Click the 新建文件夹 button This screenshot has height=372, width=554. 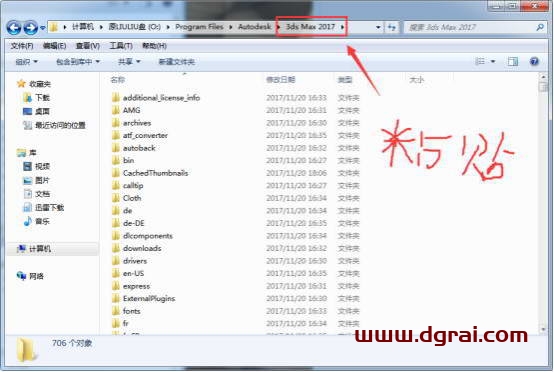177,62
